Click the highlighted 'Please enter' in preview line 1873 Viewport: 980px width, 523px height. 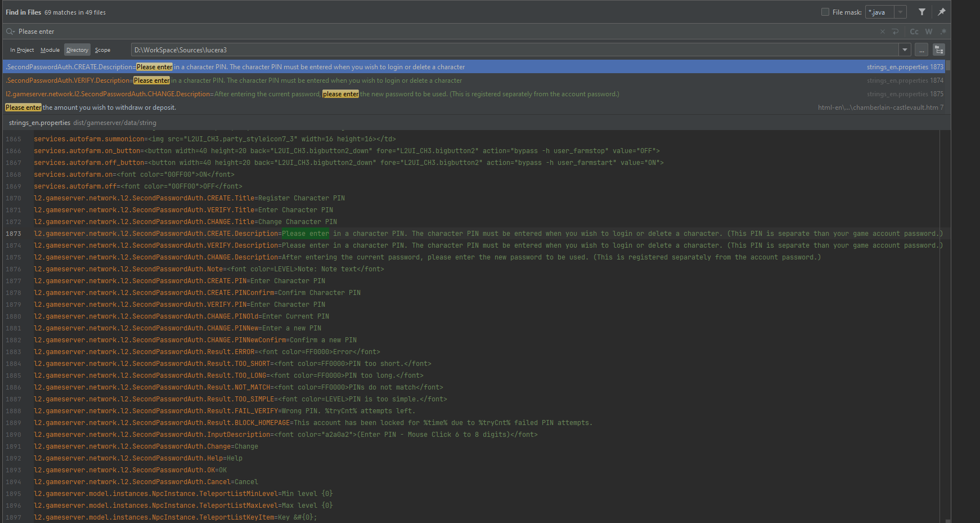[x=305, y=234]
